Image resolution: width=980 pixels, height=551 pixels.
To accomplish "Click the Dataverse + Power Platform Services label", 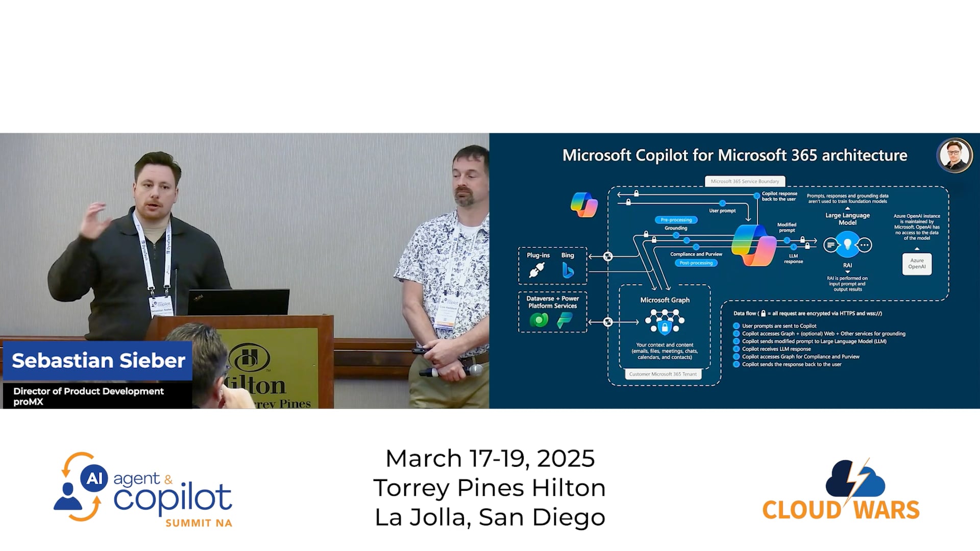I will click(x=552, y=302).
